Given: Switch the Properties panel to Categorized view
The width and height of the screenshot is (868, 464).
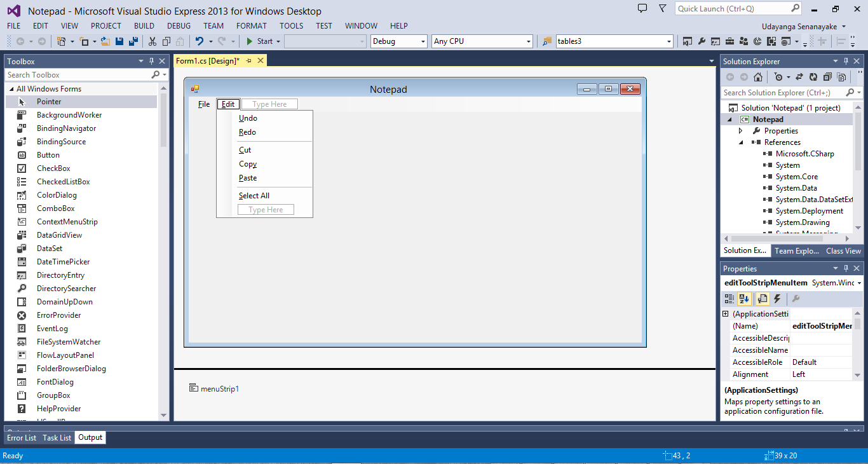Looking at the screenshot, I should tap(729, 298).
